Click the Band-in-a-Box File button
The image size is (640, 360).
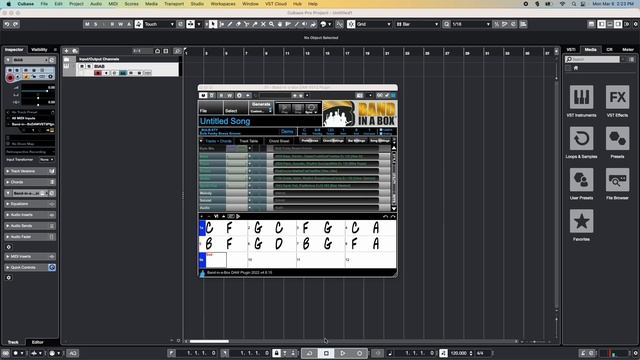coord(211,108)
